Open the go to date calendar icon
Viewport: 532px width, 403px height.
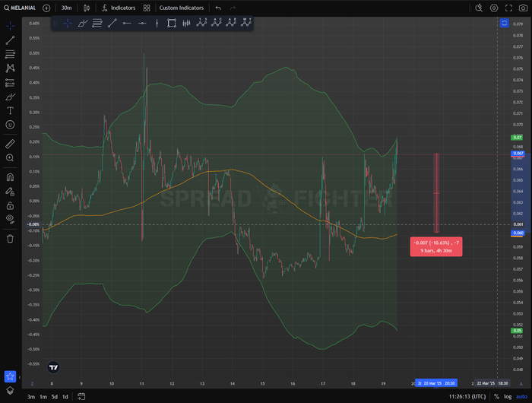(81, 396)
